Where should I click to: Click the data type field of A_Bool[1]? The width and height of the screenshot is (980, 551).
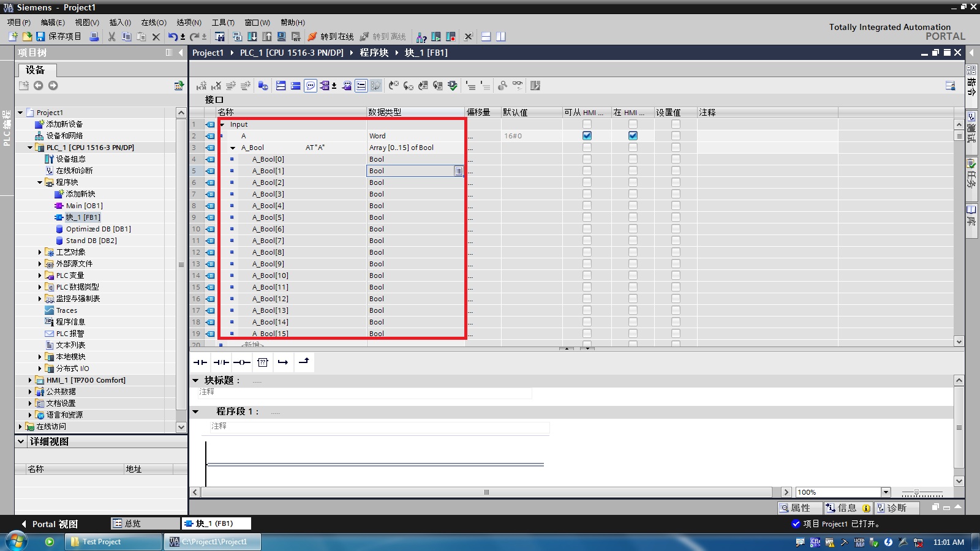[x=415, y=171]
